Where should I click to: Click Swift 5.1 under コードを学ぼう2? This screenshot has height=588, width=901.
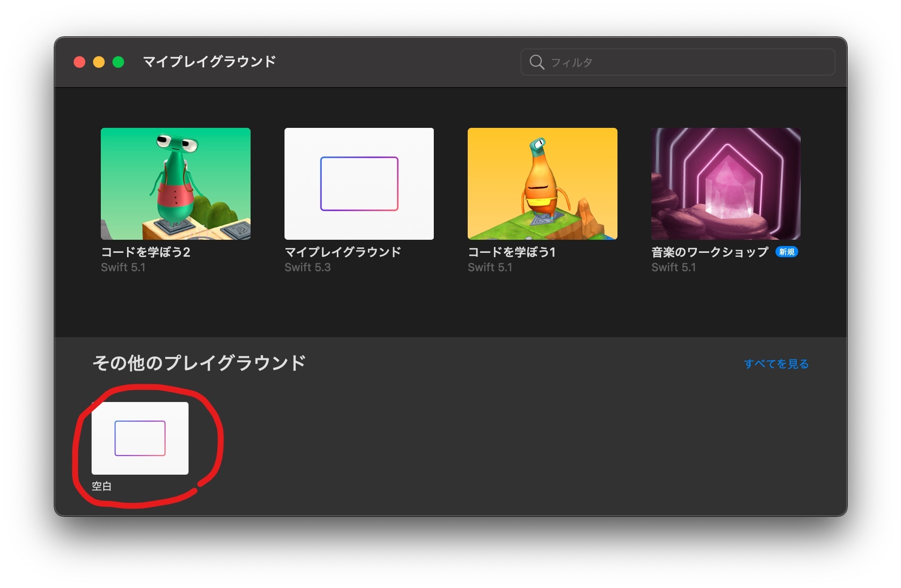click(x=123, y=267)
